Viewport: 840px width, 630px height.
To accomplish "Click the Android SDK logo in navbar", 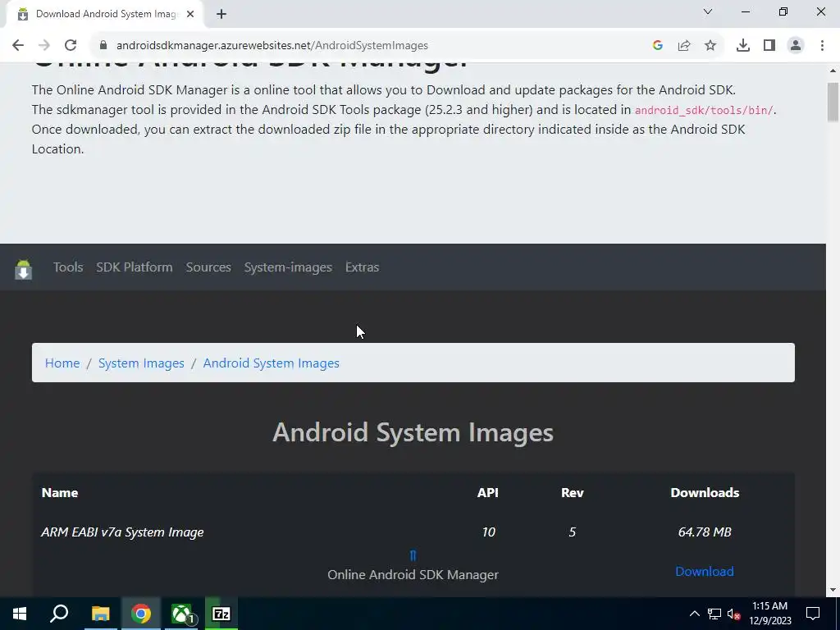I will tap(24, 269).
